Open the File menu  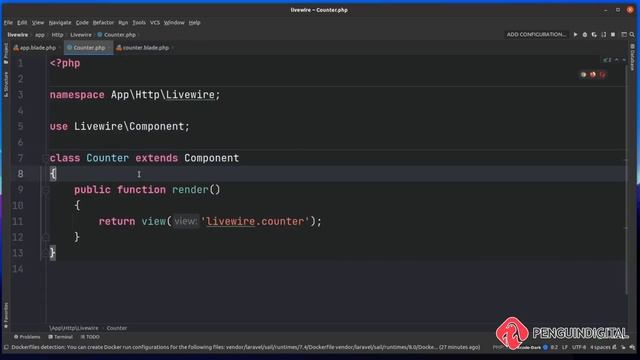point(8,22)
